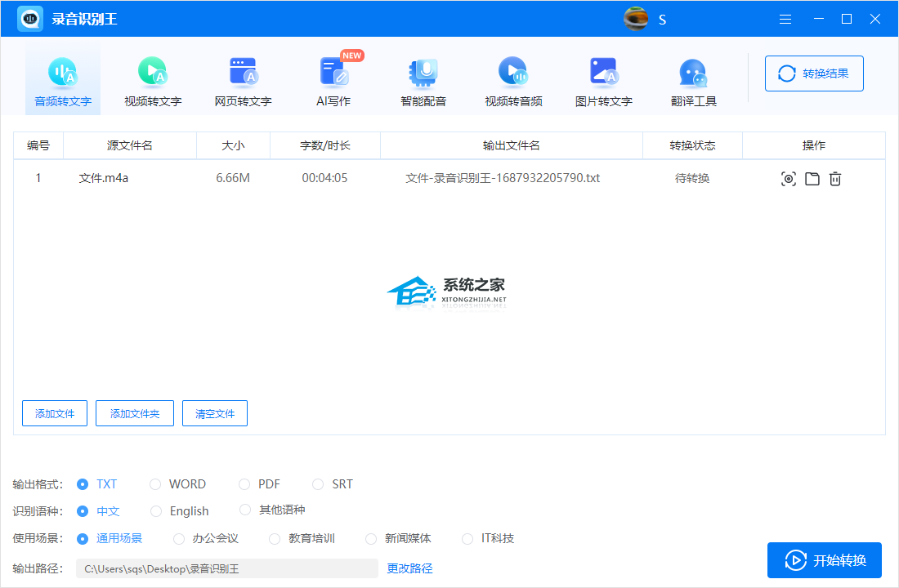Select the 通用场景 usage scenario

tap(83, 539)
